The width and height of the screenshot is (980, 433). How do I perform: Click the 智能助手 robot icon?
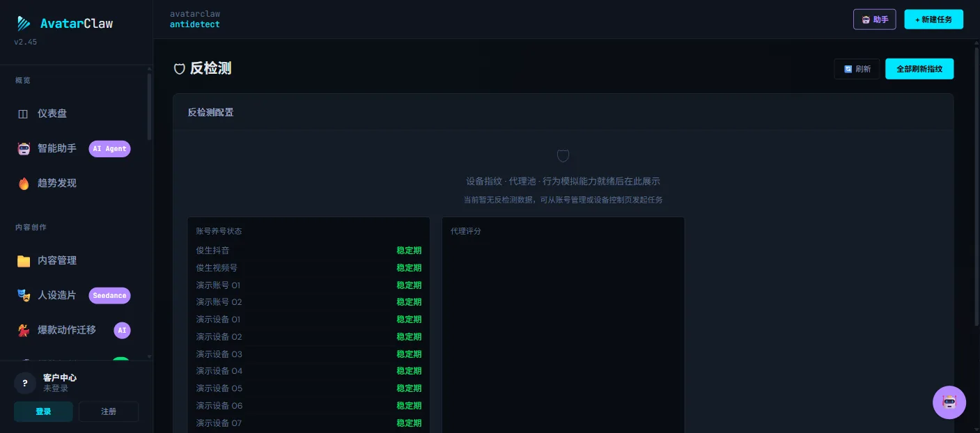coord(24,148)
